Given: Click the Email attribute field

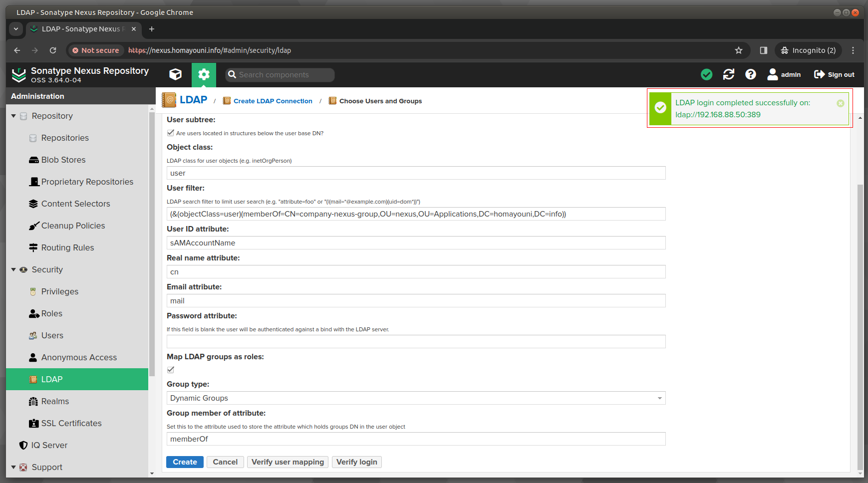Looking at the screenshot, I should [416, 301].
